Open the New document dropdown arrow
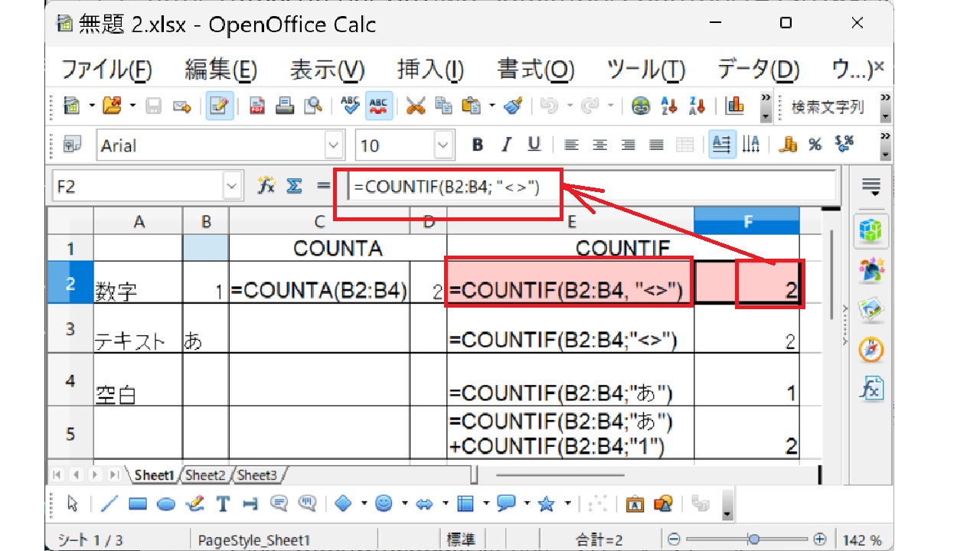The height and width of the screenshot is (551, 980). click(x=92, y=106)
